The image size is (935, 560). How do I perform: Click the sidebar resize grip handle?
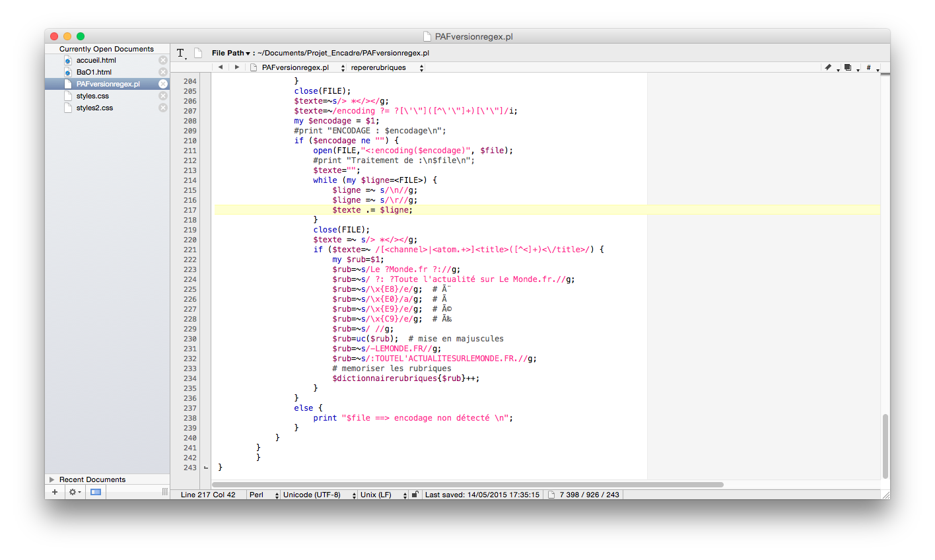tap(165, 492)
